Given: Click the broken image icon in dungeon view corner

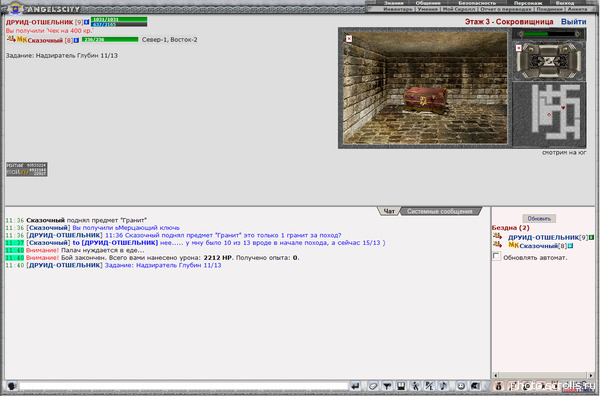Looking at the screenshot, I should [349, 38].
